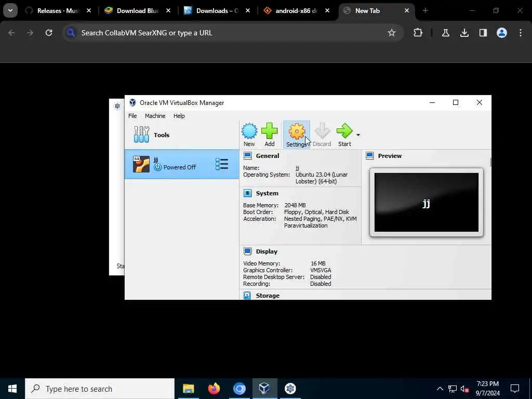Open File Explorer from the taskbar
532x399 pixels.
(188, 389)
